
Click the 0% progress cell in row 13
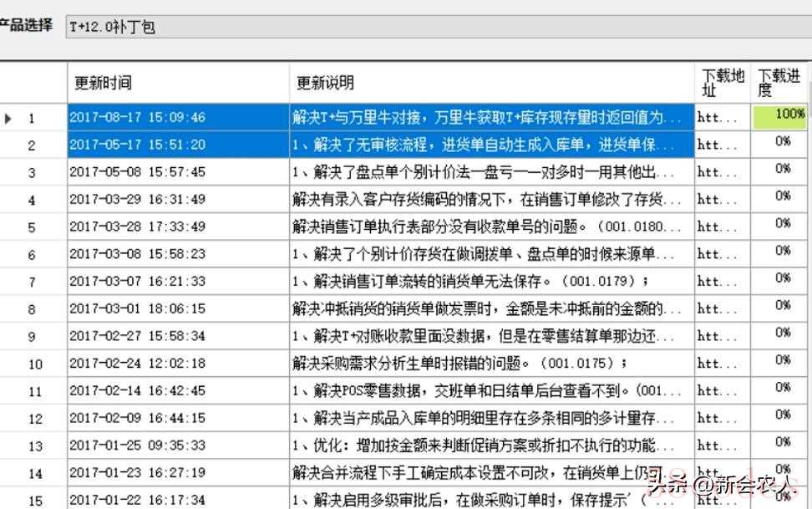pyautogui.click(x=779, y=445)
